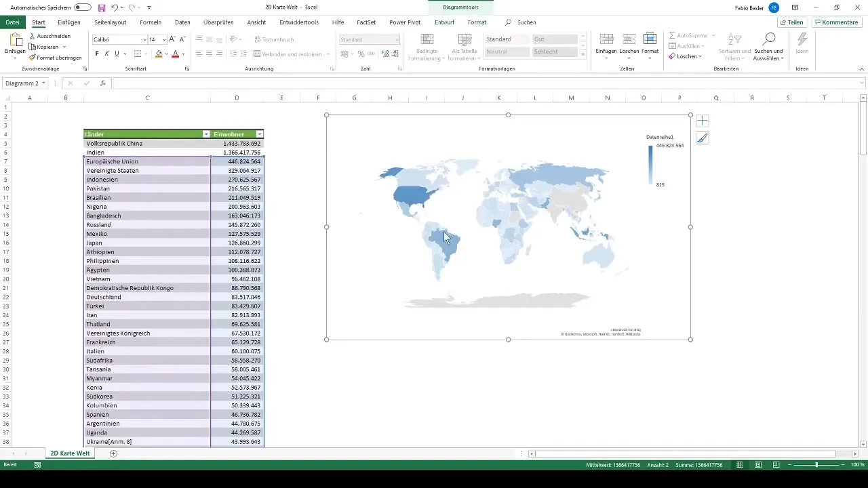868x488 pixels.
Task: Click the Zellen Einfügen icon
Action: [x=607, y=39]
